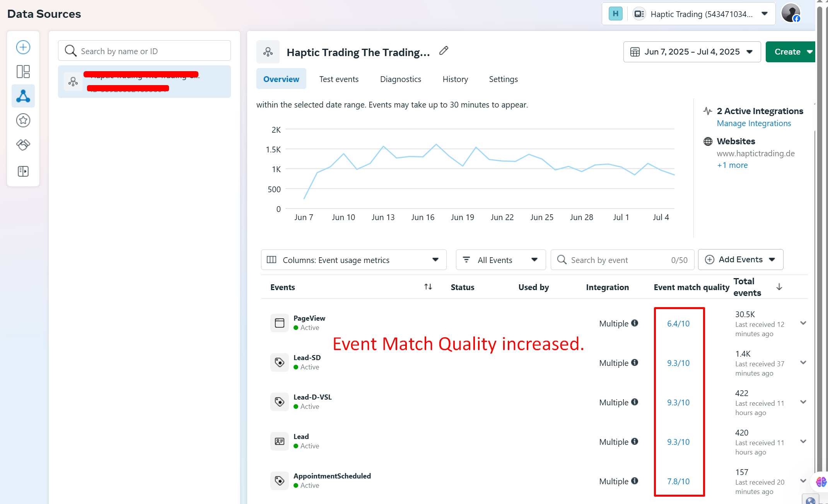Open Haptic Trading account dropdown
828x504 pixels.
point(689,14)
